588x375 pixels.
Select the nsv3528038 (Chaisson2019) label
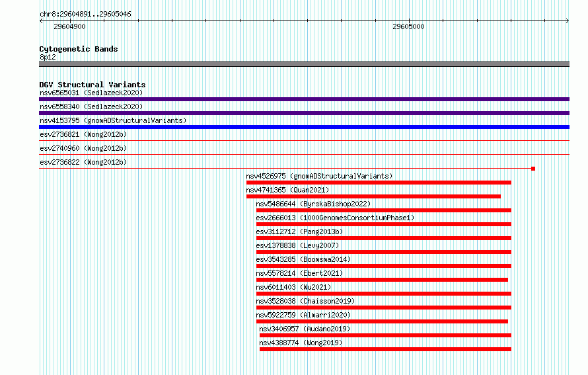coord(305,301)
